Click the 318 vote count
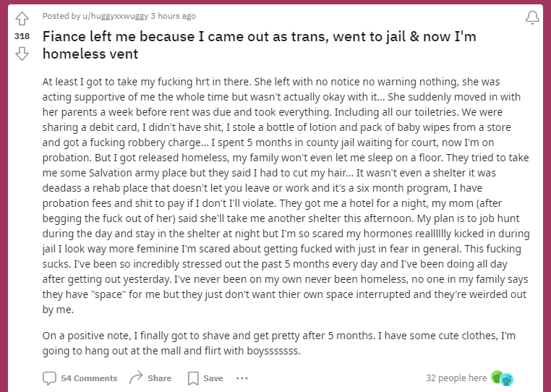The width and height of the screenshot is (551, 392). [x=22, y=35]
